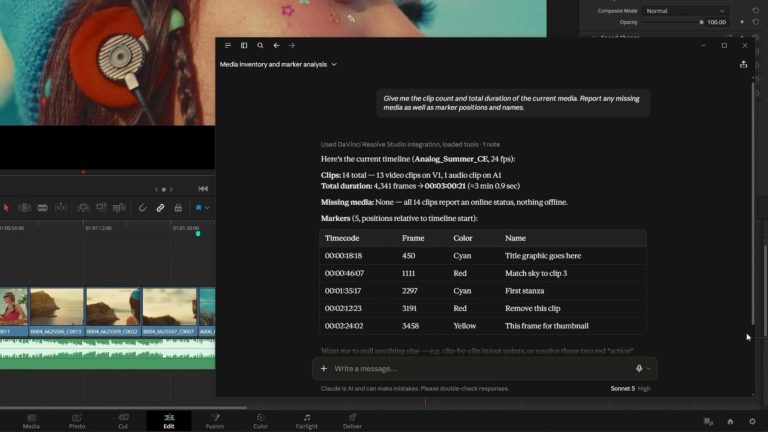
Task: Expand the conversation title dropdown
Action: click(334, 64)
